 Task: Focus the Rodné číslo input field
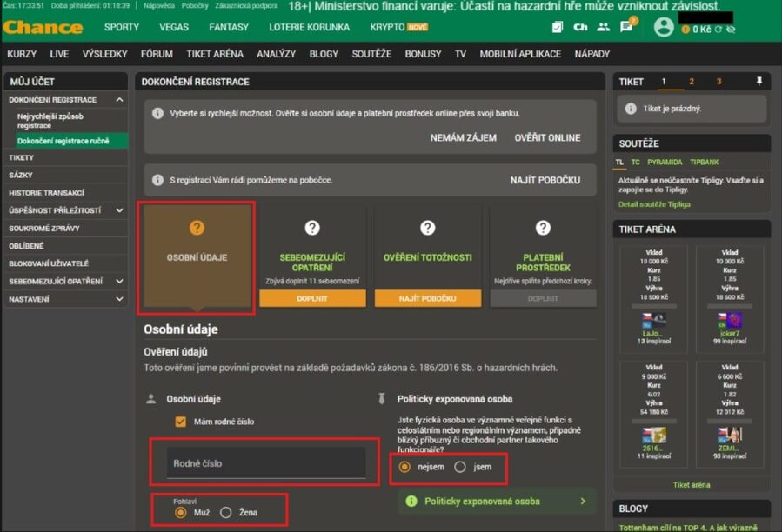266,463
